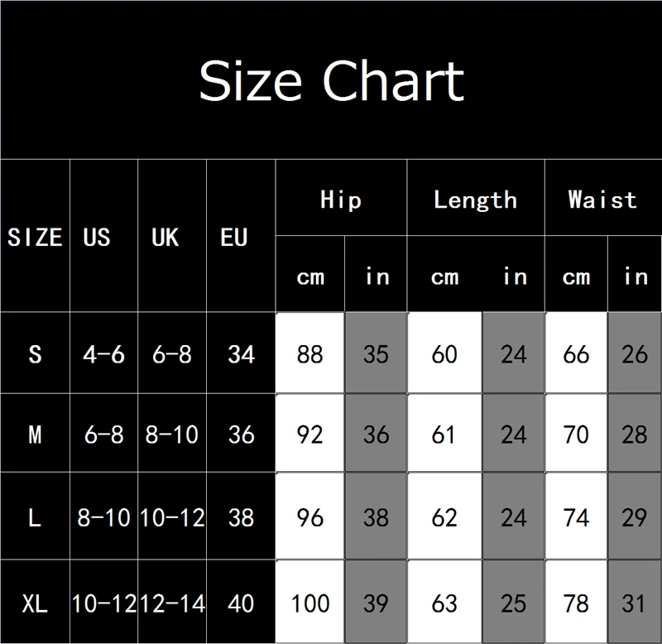Click hip value 88 cm

click(309, 353)
